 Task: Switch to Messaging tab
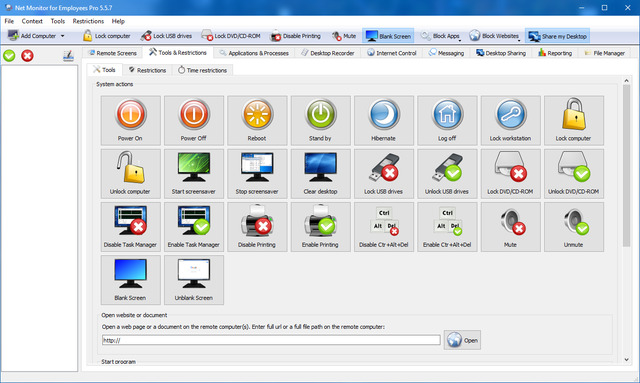446,53
